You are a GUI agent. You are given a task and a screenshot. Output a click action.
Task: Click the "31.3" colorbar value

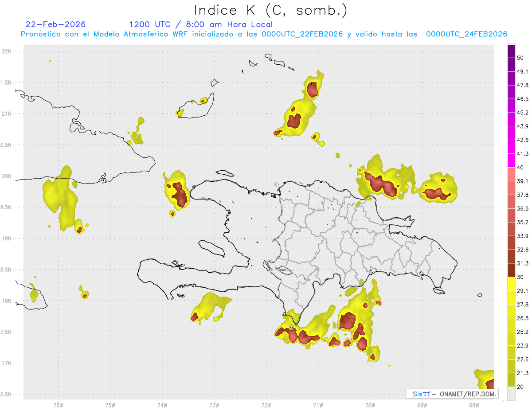point(523,263)
